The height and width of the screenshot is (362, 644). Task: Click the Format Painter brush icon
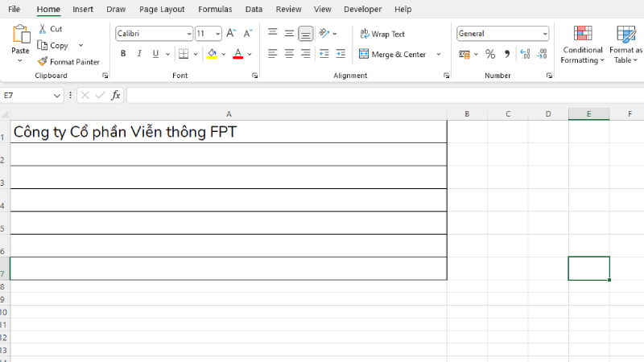pyautogui.click(x=43, y=62)
